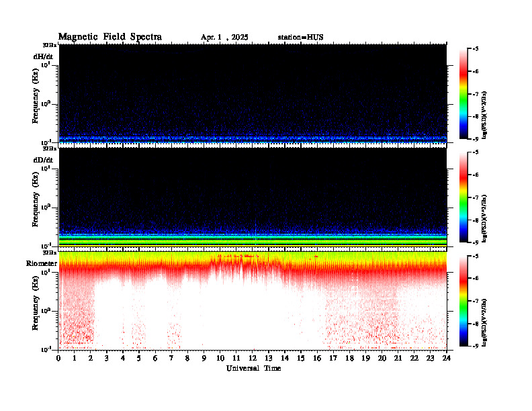Click hour tick label "3" on the time axis

[107, 359]
